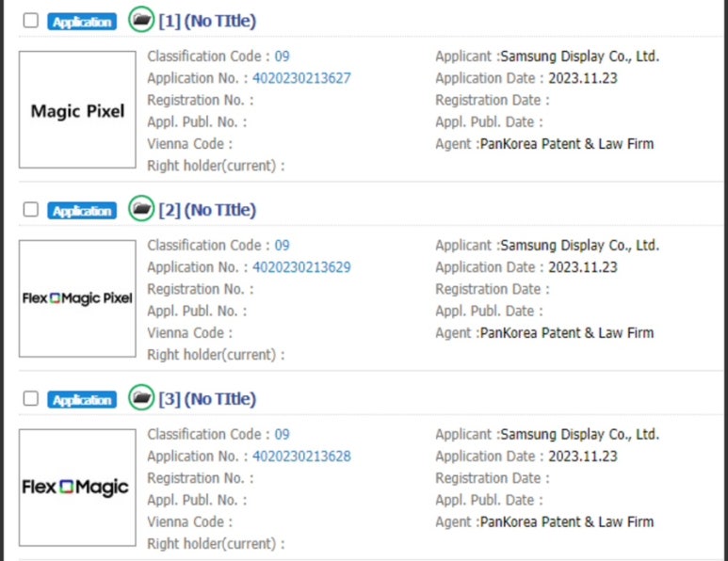Select applicant Samsung Display in result [3]
Screen dimensions: 728x561
click(x=580, y=434)
